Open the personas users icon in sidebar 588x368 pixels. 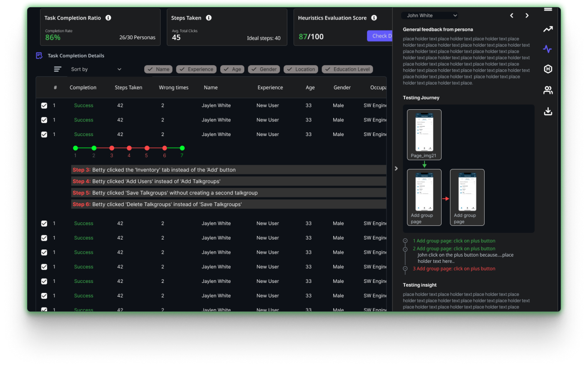pos(548,90)
